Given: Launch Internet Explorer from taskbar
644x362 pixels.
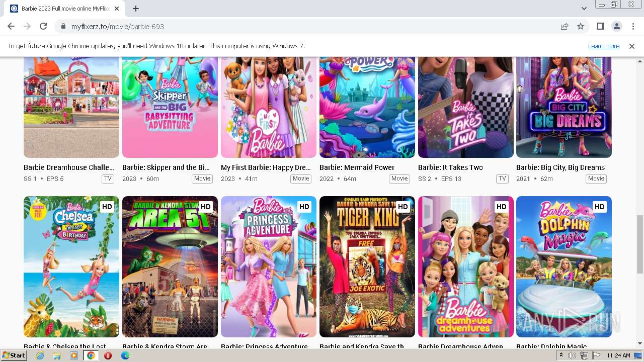Looking at the screenshot, I should click(40, 355).
